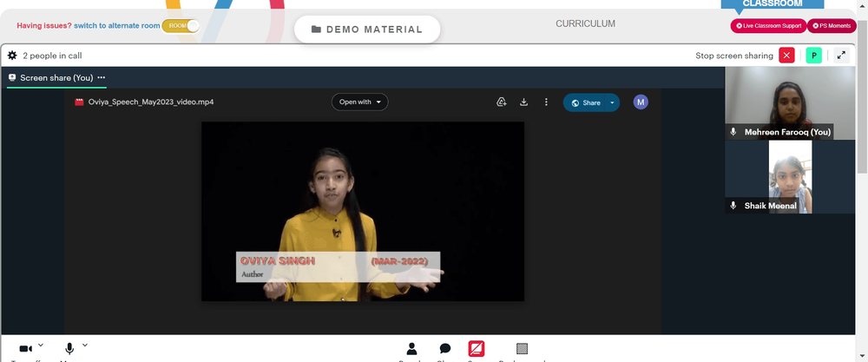Image resolution: width=868 pixels, height=362 pixels.
Task: Expand camera options chevron
Action: pyautogui.click(x=41, y=346)
